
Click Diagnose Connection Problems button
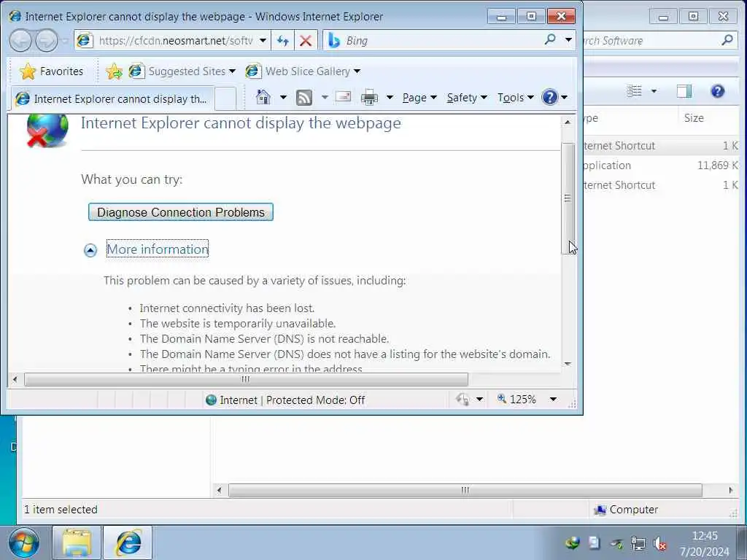[x=181, y=212]
